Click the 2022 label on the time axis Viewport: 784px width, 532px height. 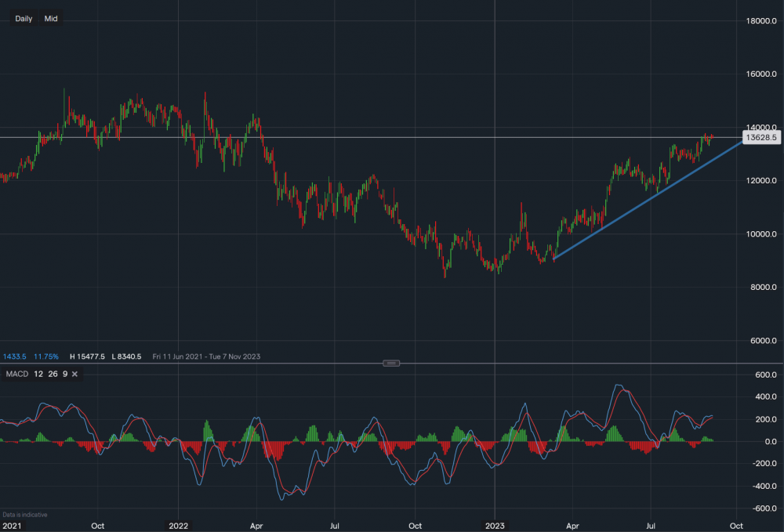pos(179,525)
